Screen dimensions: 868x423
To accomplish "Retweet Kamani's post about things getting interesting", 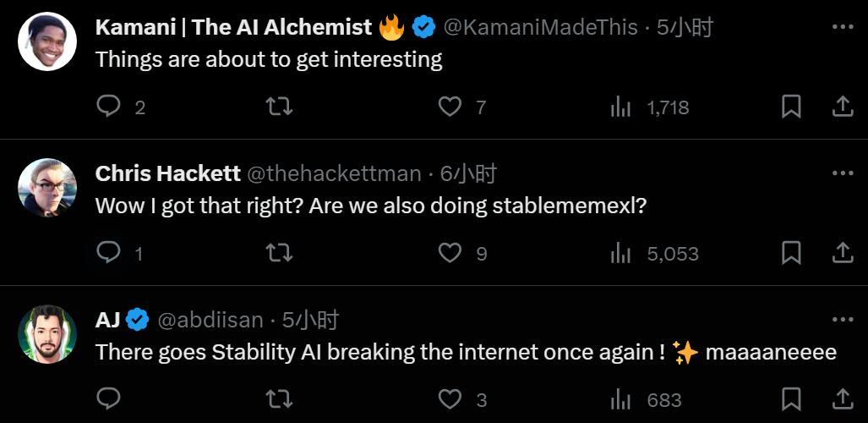I will (x=279, y=107).
